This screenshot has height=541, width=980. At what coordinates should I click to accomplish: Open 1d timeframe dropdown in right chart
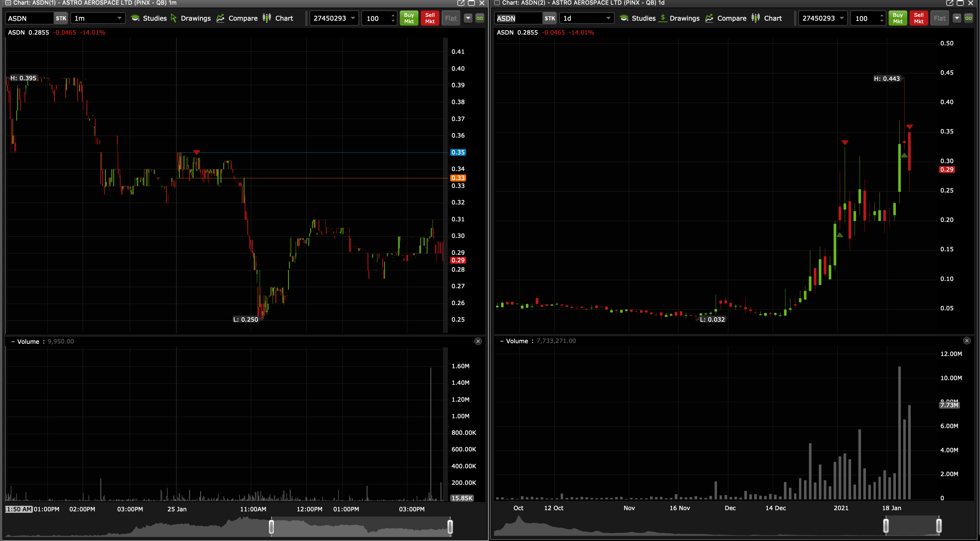coord(587,18)
